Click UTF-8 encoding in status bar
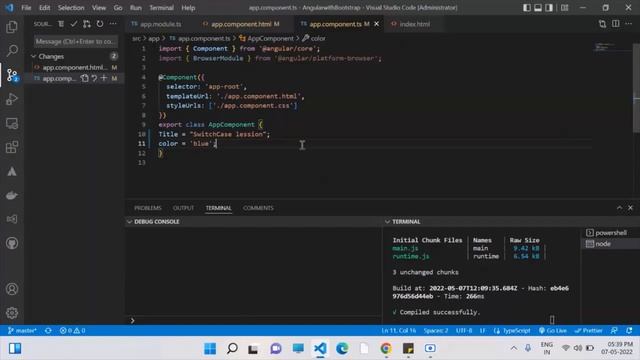Viewport: 640px width, 360px height. pos(464,330)
